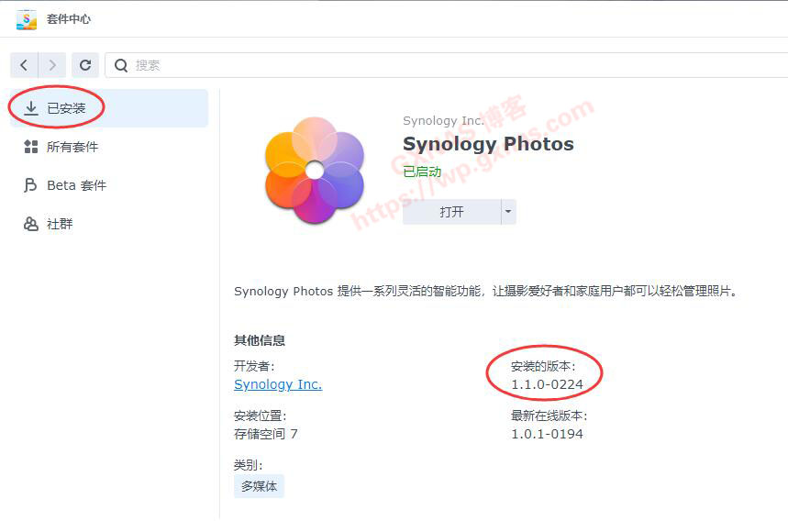Click the search magnifier icon
Image resolution: width=788 pixels, height=532 pixels.
(x=121, y=65)
